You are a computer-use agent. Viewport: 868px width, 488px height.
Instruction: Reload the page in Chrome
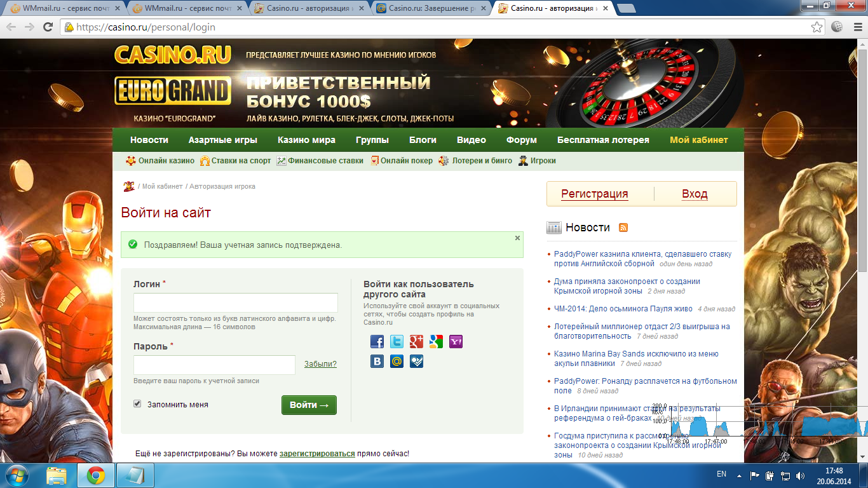[48, 27]
